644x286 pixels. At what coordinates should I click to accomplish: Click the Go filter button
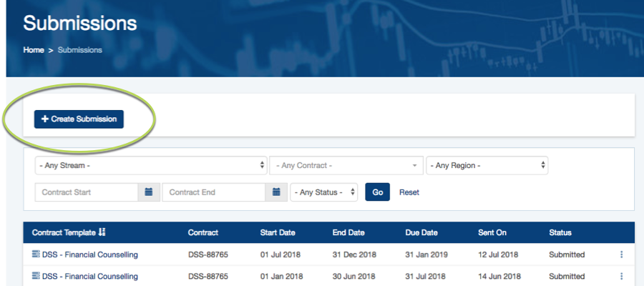[377, 192]
